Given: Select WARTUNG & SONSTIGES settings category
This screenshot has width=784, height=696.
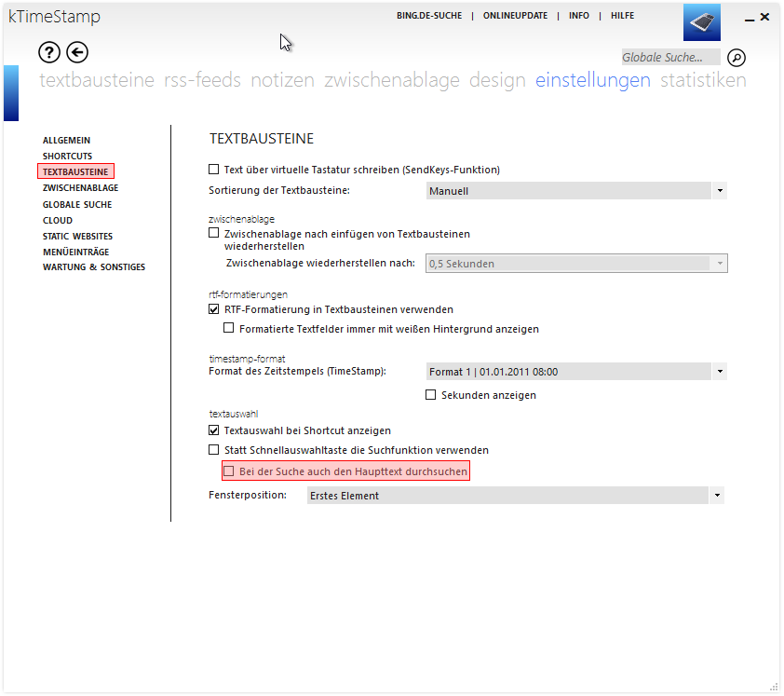Looking at the screenshot, I should point(94,267).
